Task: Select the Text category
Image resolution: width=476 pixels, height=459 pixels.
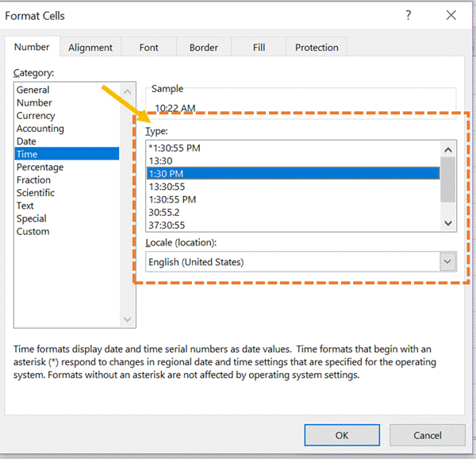Action: point(67,206)
